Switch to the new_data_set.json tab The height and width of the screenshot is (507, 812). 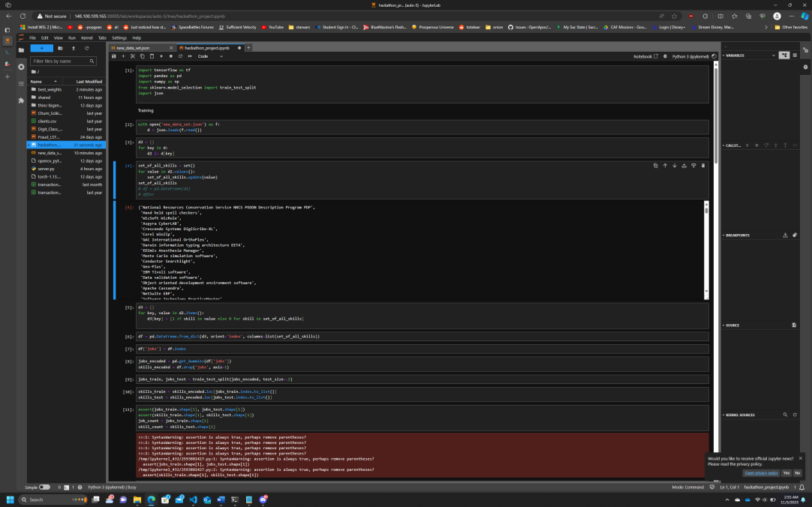tap(133, 47)
